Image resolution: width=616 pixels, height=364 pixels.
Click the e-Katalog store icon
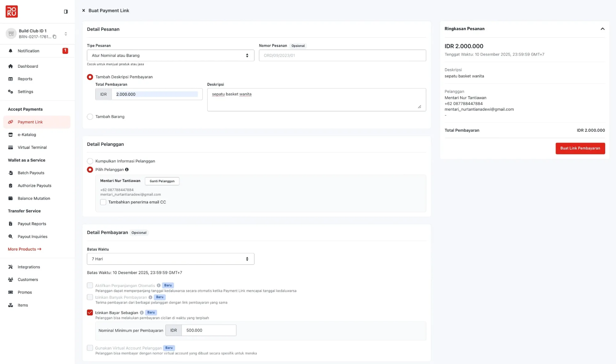[x=10, y=135]
